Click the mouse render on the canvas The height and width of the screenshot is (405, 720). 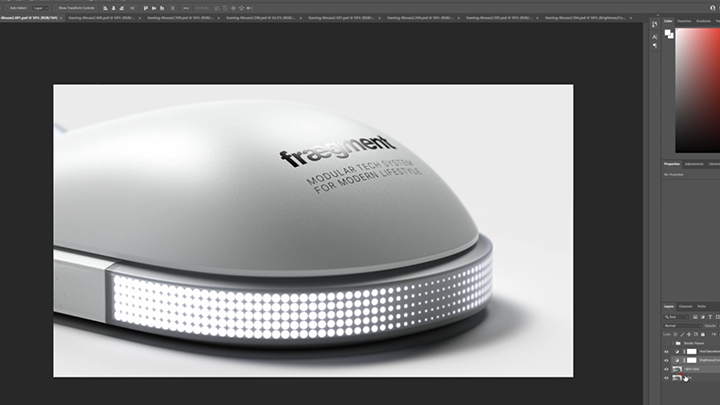pyautogui.click(x=273, y=224)
